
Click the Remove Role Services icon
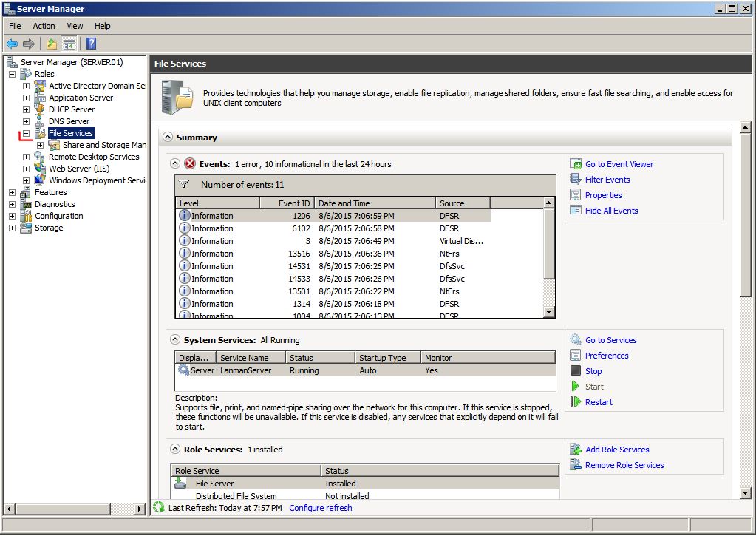(576, 464)
